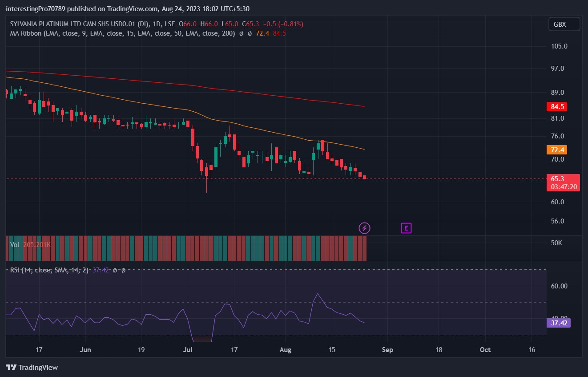Select the orange 72.4 price-axis label
Image resolution: width=588 pixels, height=377 pixels.
[556, 150]
